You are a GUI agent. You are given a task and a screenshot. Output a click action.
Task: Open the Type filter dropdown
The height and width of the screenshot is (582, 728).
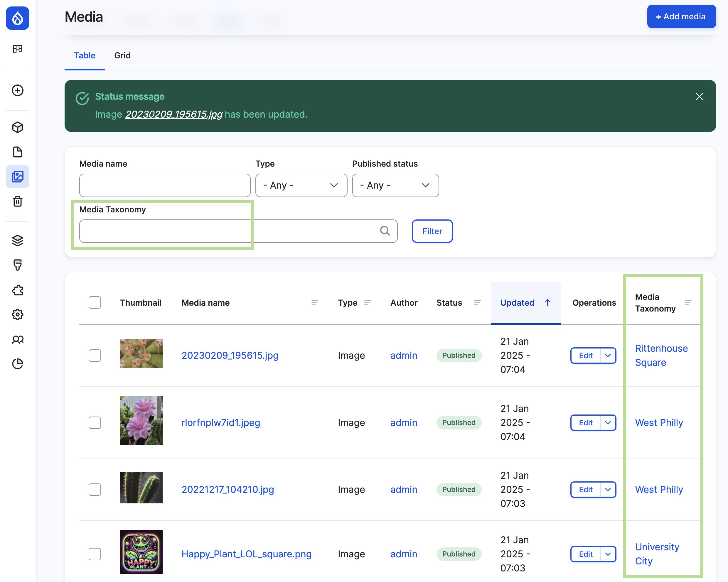(x=301, y=185)
